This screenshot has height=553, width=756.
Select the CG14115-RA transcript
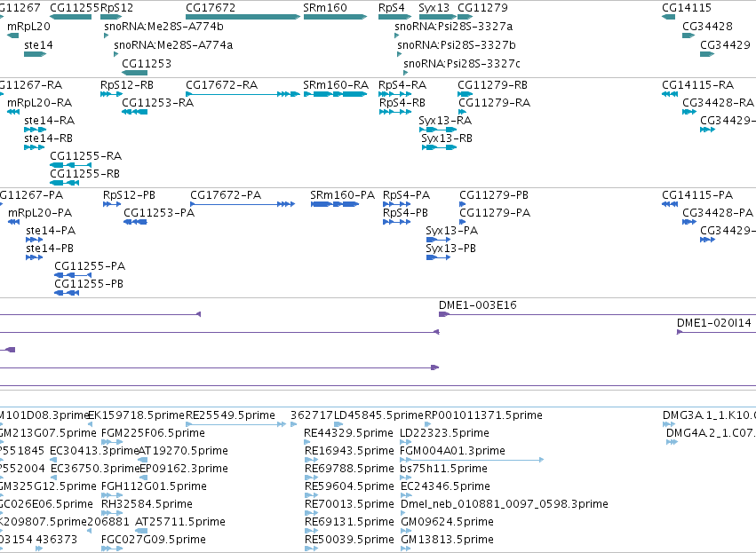click(670, 94)
